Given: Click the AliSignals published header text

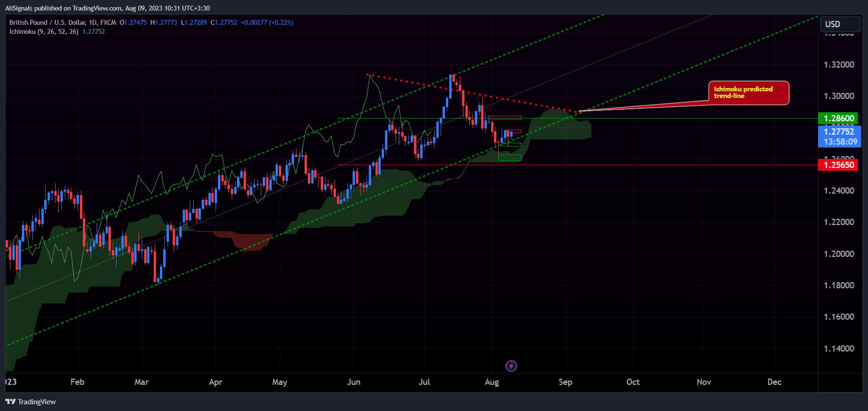Looking at the screenshot, I should pos(108,8).
